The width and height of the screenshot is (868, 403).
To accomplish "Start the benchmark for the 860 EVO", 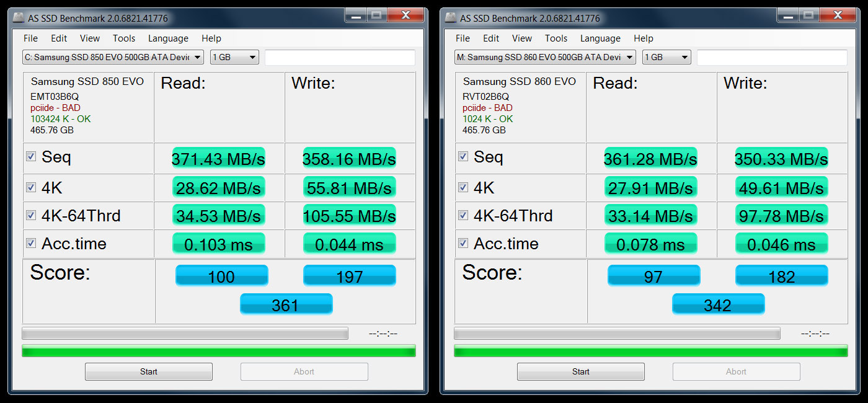I will (x=580, y=371).
